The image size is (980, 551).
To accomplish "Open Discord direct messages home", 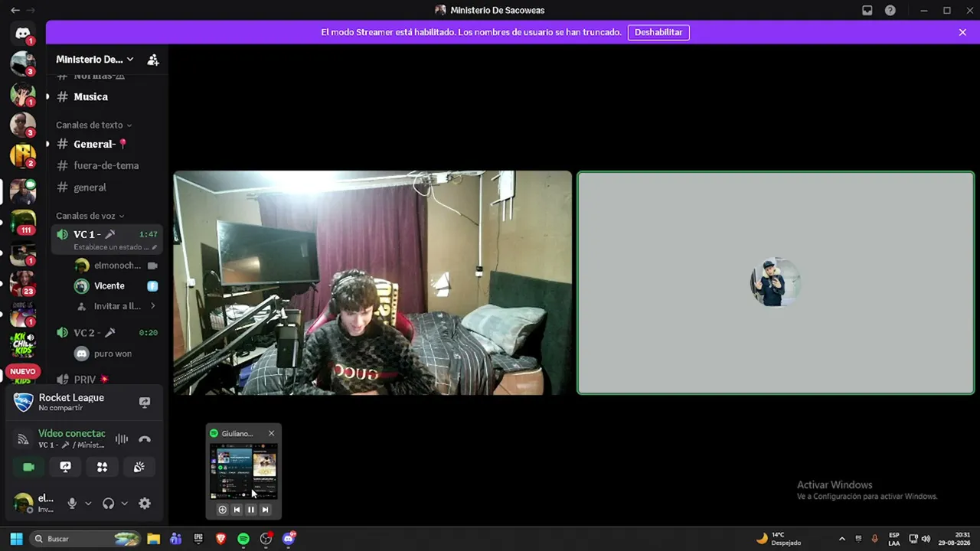I will click(23, 34).
